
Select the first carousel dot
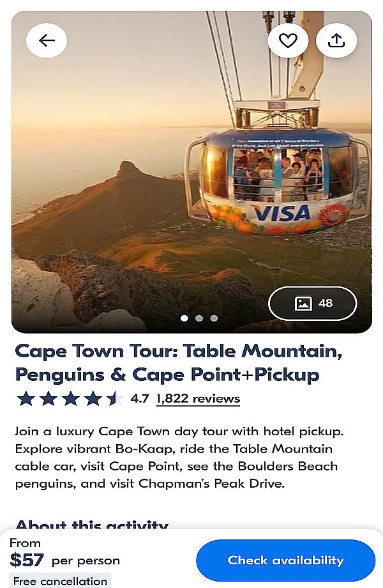pos(184,318)
